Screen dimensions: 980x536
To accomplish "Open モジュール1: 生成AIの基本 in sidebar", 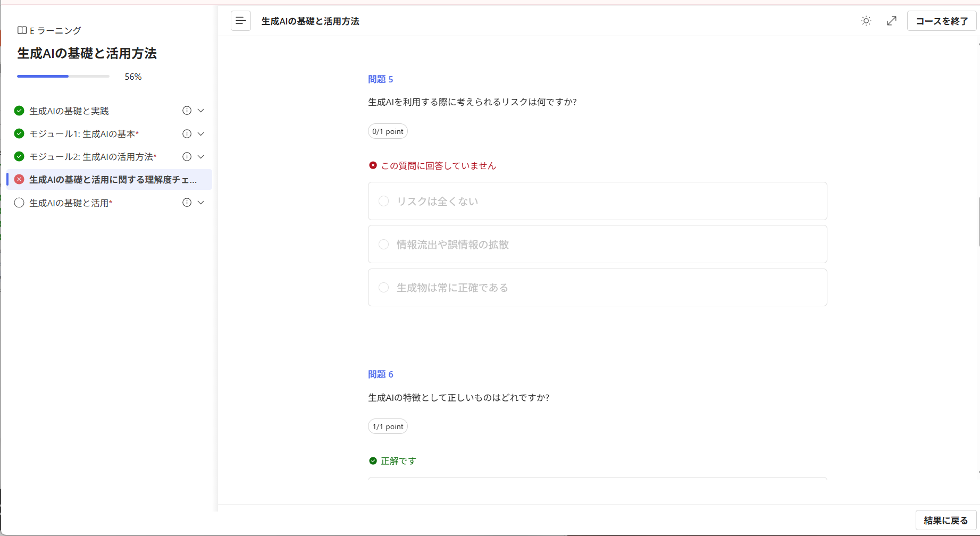I will [x=84, y=133].
